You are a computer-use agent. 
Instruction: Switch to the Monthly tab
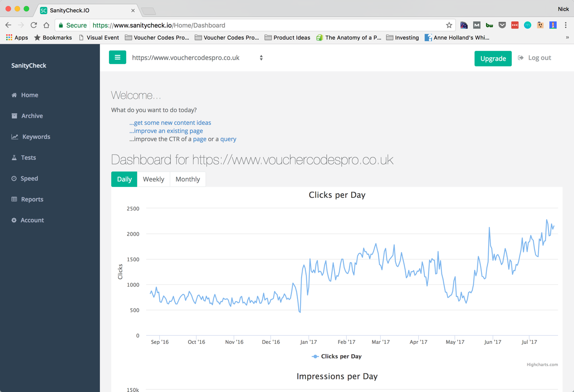click(187, 179)
